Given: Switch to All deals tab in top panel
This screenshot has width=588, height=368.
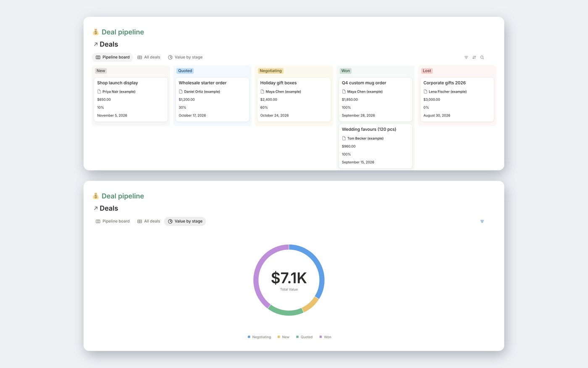Looking at the screenshot, I should [x=149, y=57].
